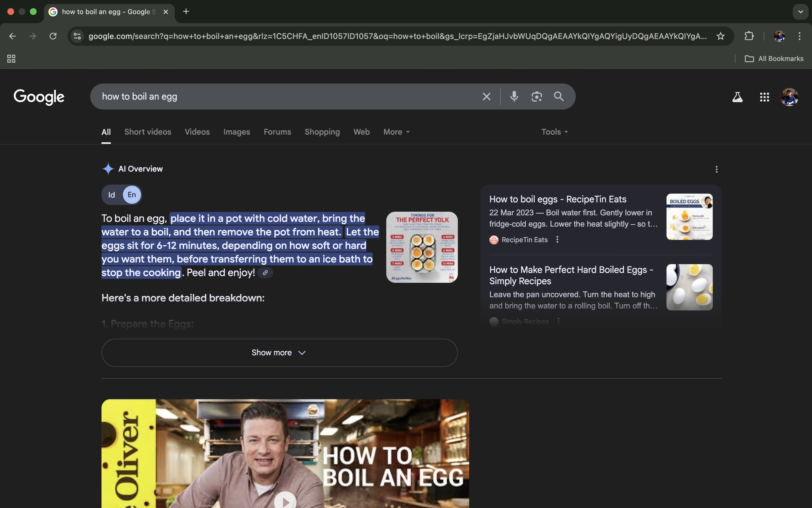Switch to the Forums tab
This screenshot has width=812, height=508.
point(277,132)
